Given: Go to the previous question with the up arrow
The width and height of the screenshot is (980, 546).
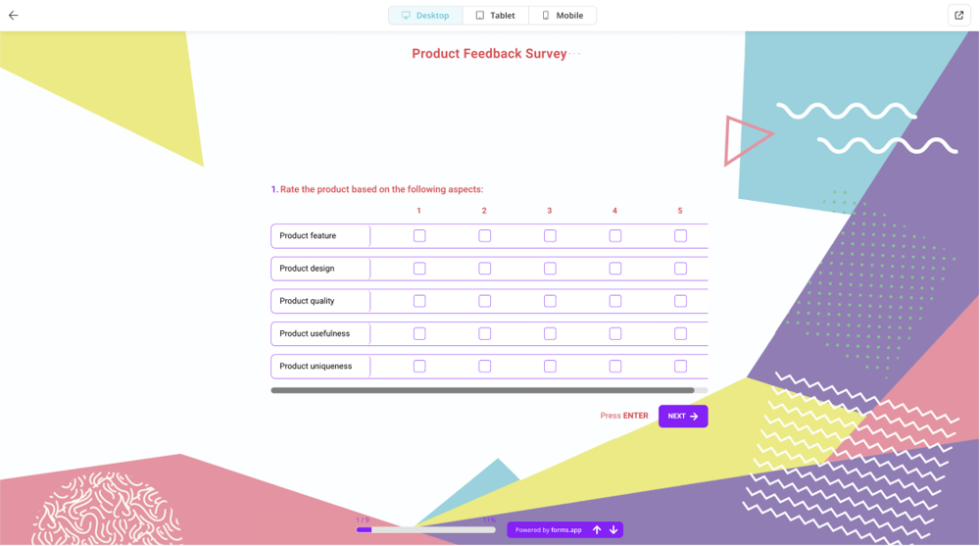Looking at the screenshot, I should [597, 530].
